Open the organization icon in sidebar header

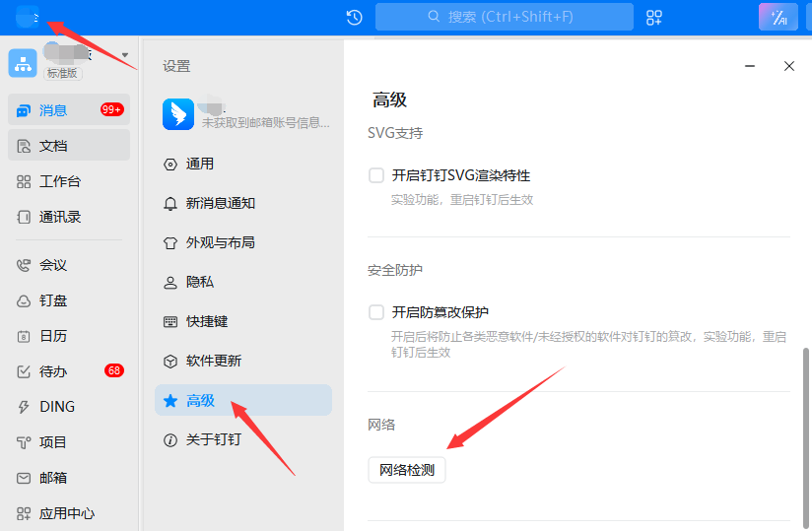[23, 63]
